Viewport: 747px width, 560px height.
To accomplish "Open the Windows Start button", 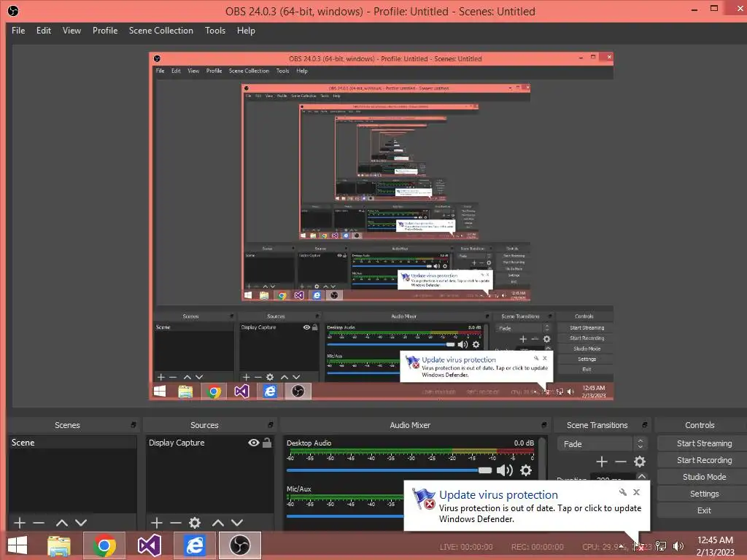I will (x=18, y=545).
